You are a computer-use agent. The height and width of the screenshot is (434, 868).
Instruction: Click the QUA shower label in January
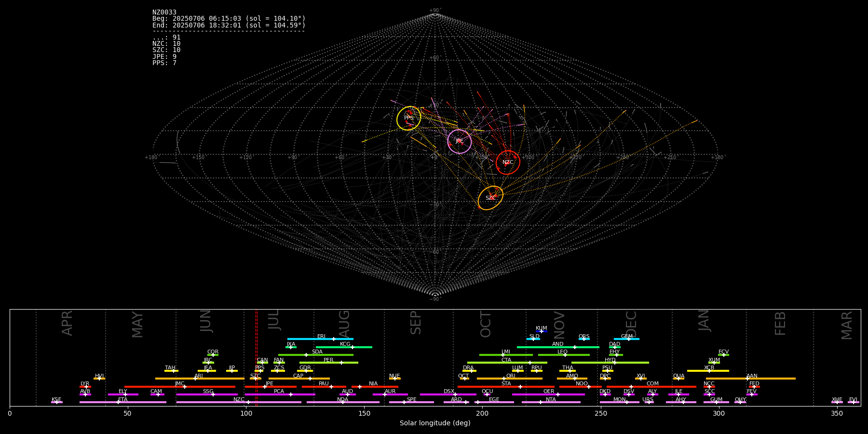[678, 376]
